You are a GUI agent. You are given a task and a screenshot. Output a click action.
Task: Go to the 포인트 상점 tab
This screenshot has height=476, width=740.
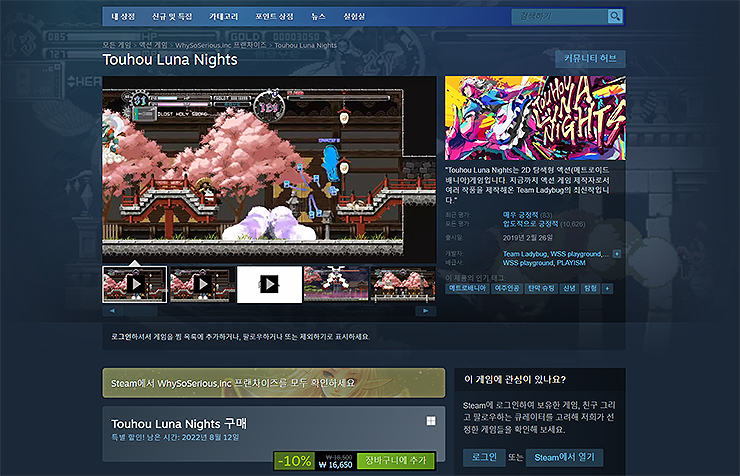[274, 17]
